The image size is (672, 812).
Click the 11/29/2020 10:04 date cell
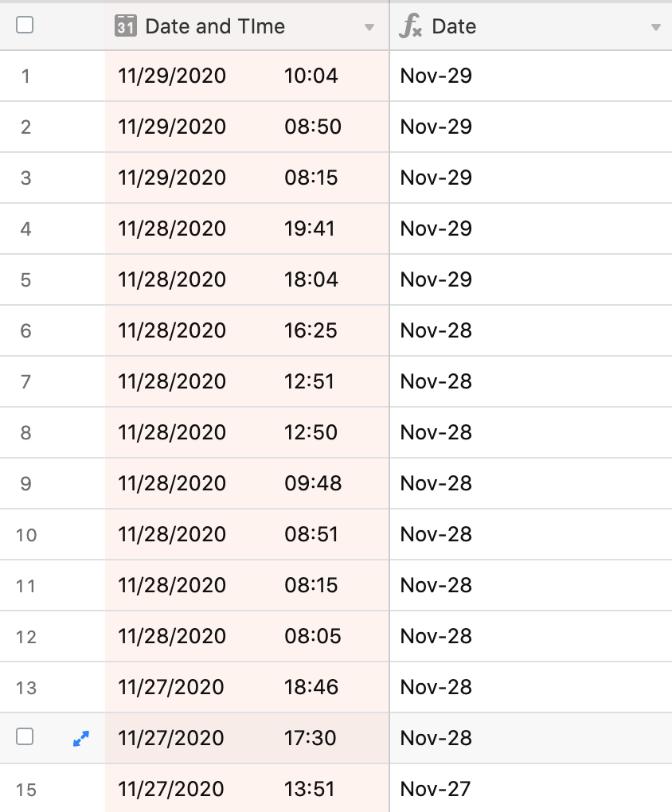coord(247,76)
